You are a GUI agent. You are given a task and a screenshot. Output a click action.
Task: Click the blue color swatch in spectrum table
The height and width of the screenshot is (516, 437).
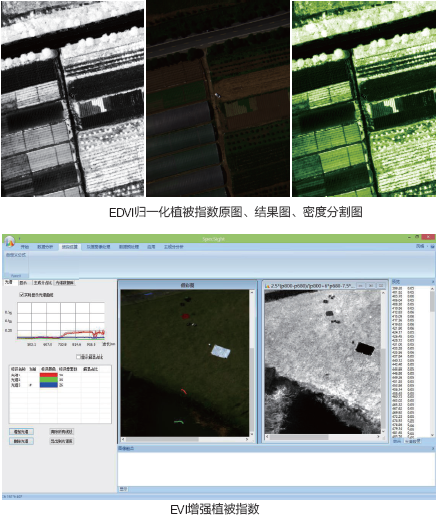coord(49,385)
